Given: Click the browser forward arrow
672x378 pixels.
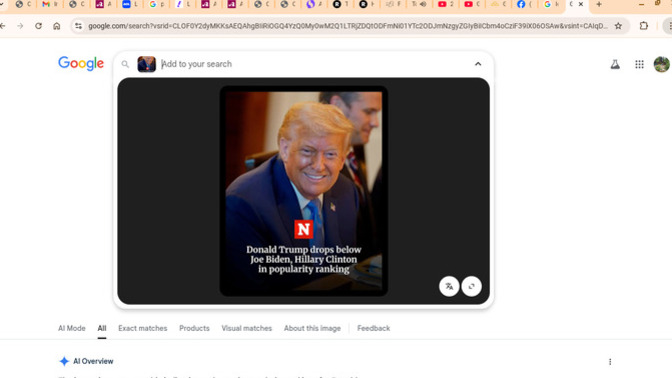Looking at the screenshot, I should click(20, 26).
